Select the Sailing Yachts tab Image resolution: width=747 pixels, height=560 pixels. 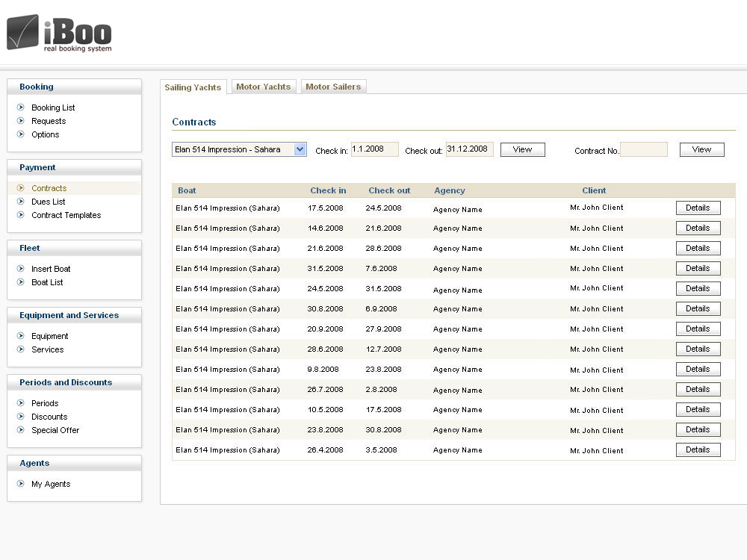click(x=193, y=87)
